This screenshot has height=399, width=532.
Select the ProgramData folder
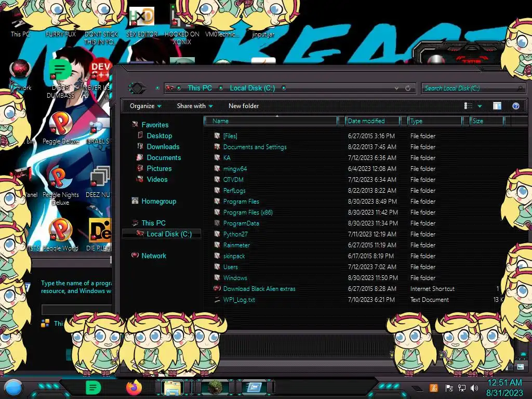click(241, 223)
